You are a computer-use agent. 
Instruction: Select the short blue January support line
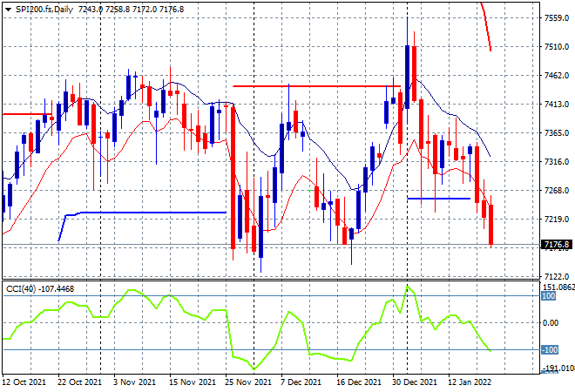click(x=438, y=199)
